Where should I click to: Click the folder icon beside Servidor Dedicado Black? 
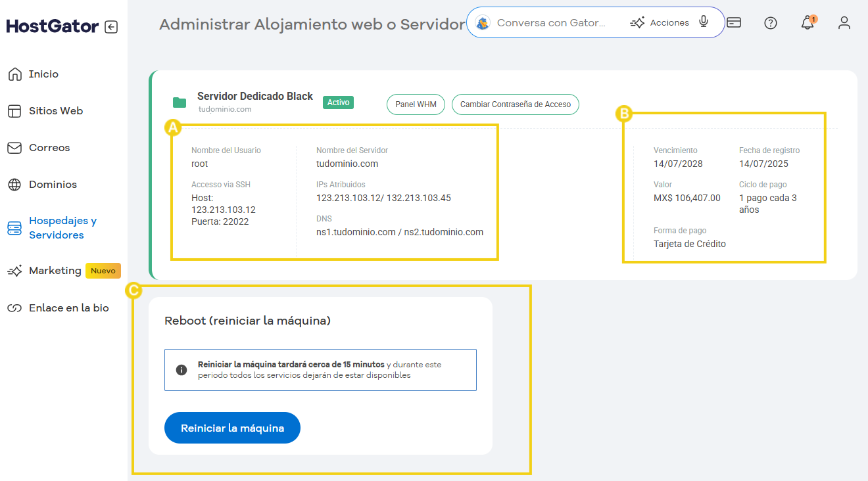click(178, 102)
